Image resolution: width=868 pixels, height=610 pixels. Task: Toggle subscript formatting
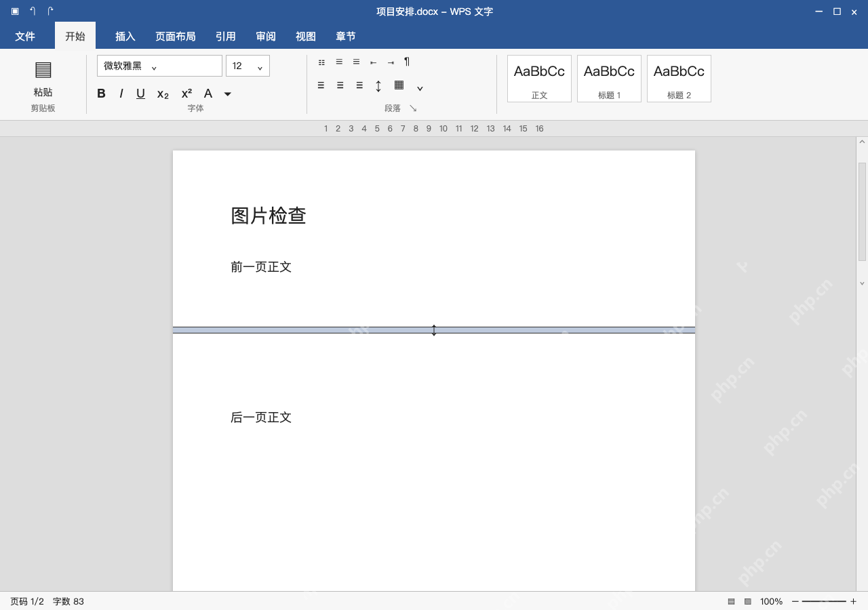(163, 94)
